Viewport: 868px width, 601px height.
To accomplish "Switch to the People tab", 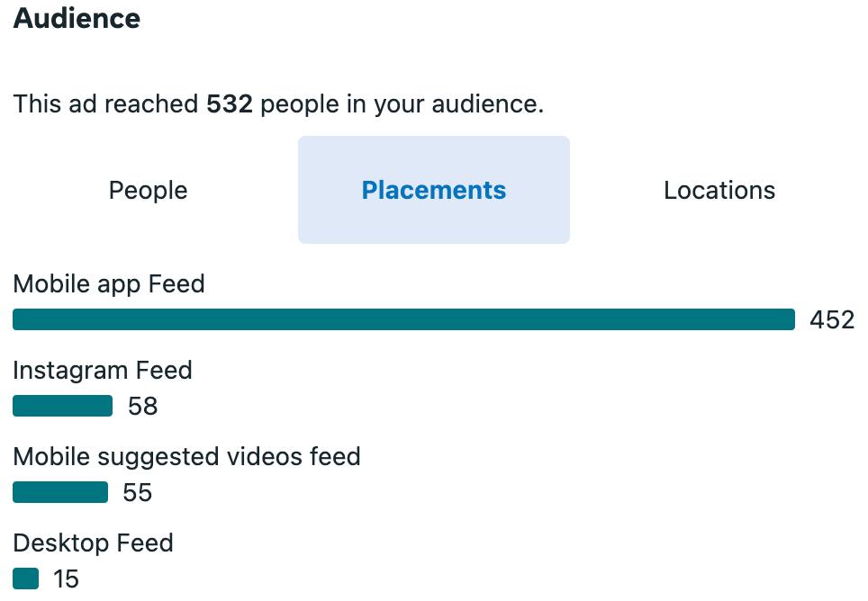I will click(148, 191).
